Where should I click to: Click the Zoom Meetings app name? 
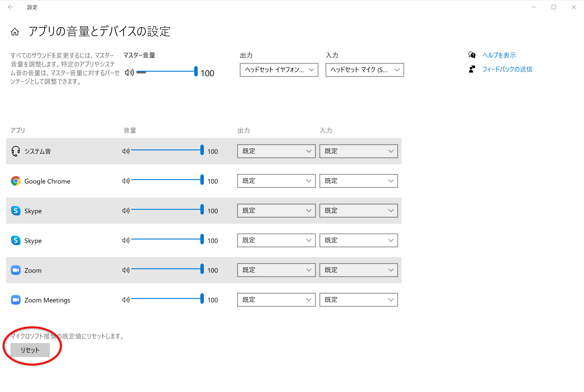(47, 300)
